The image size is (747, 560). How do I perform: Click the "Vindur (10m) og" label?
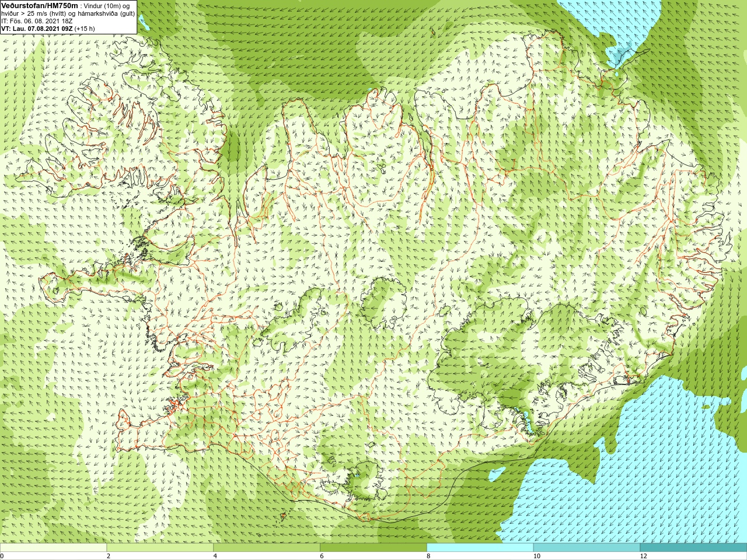tap(107, 6)
